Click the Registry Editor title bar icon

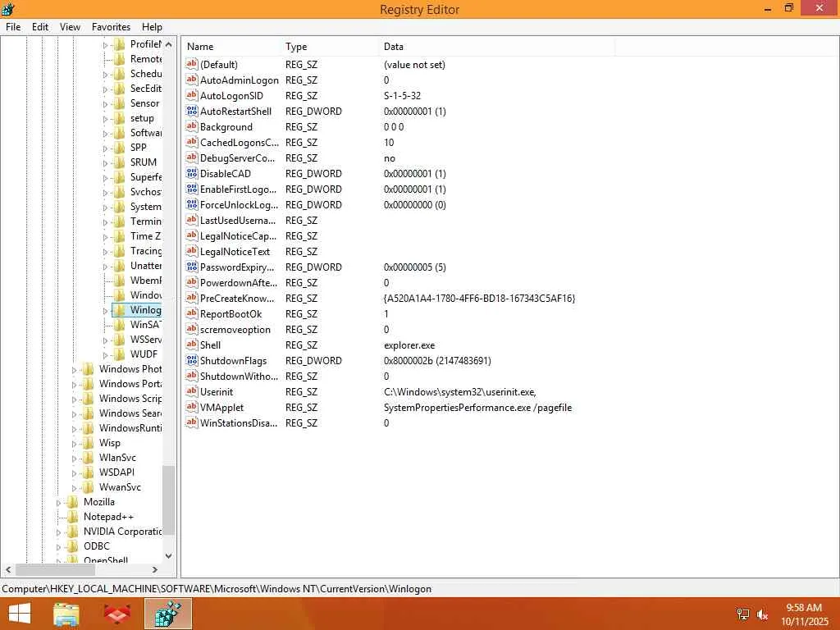pos(8,9)
